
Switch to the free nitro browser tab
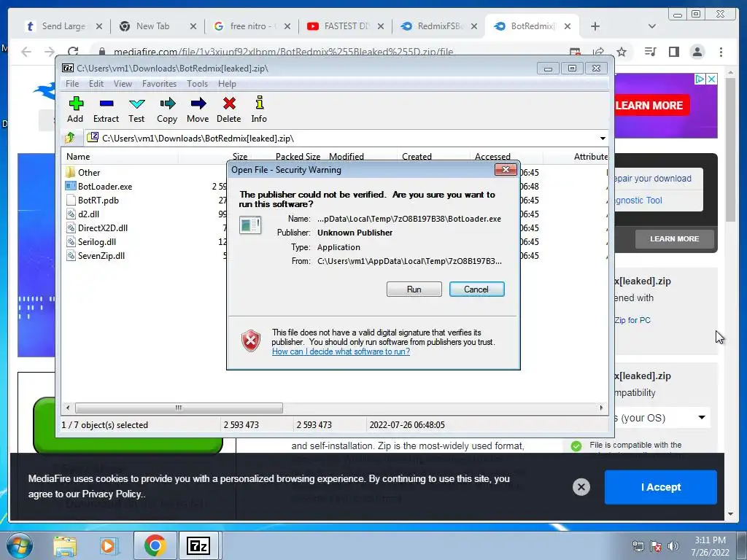click(x=252, y=26)
